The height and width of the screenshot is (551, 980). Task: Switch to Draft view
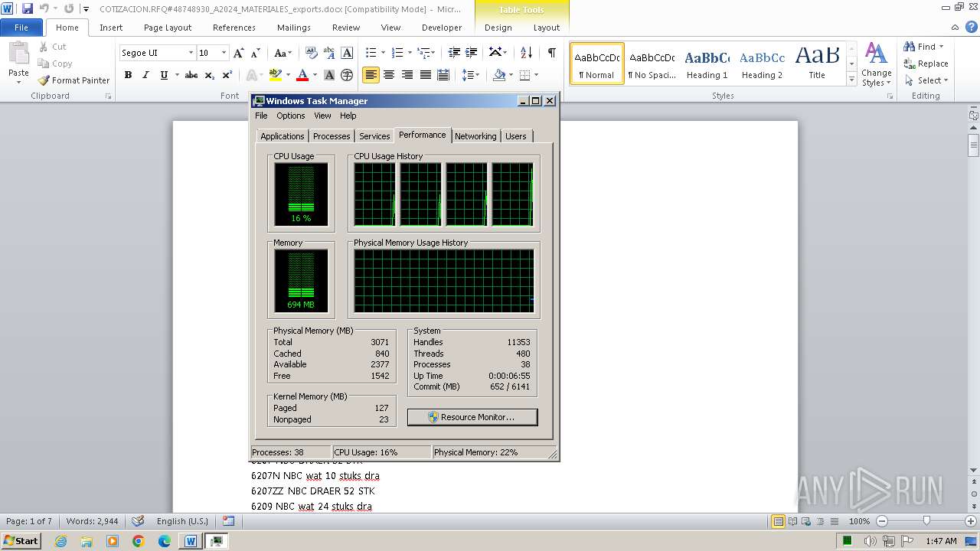(833, 521)
